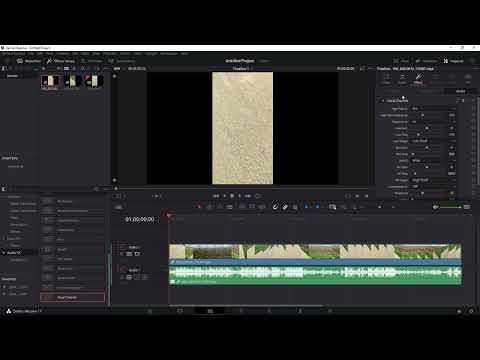Toggle the Inspector panel button
Screen dimensions: 480x360
[454, 61]
